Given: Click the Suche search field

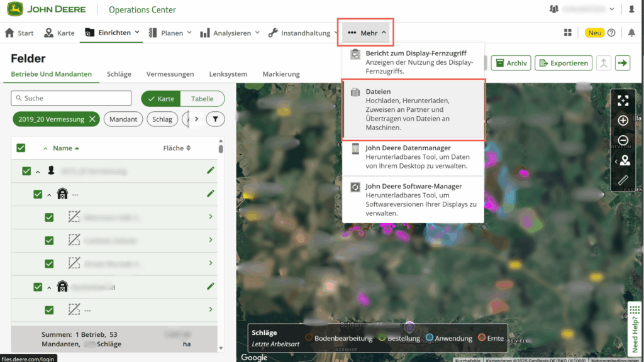Looking at the screenshot, I should (x=71, y=99).
